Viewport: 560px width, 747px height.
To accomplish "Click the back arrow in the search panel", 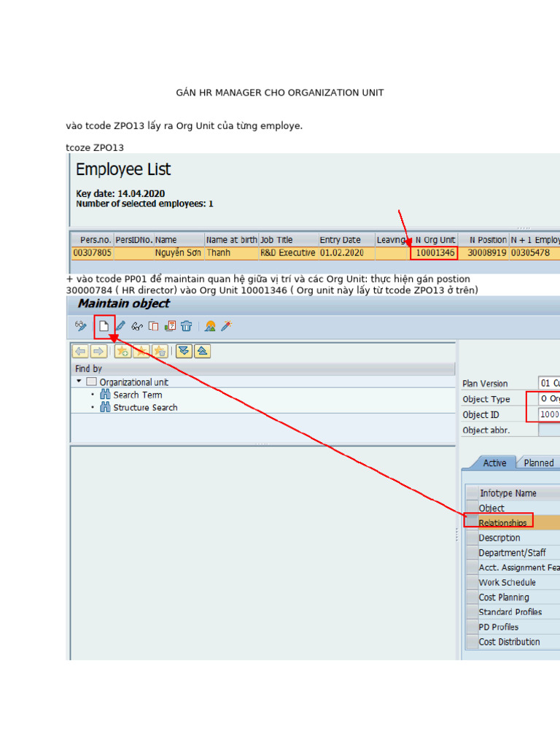I will pyautogui.click(x=80, y=352).
